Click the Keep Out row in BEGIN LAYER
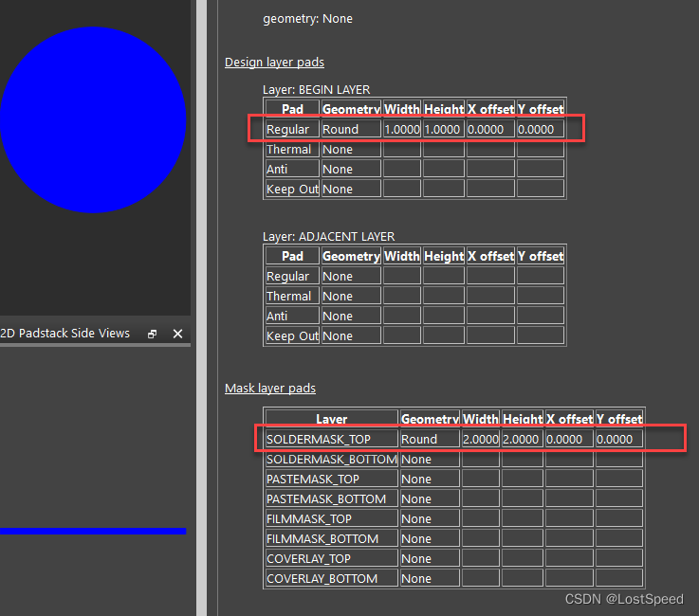 coord(291,190)
